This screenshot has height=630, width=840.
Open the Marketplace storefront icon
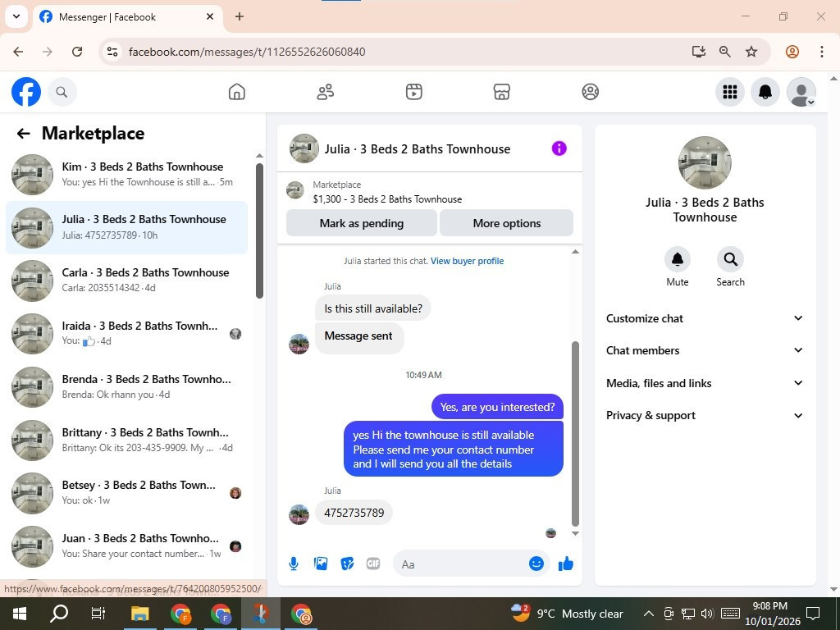(x=502, y=92)
